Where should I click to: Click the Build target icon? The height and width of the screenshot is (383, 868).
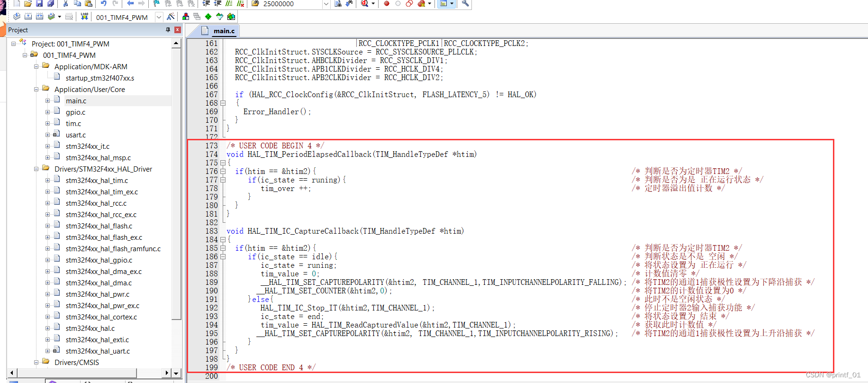point(28,17)
